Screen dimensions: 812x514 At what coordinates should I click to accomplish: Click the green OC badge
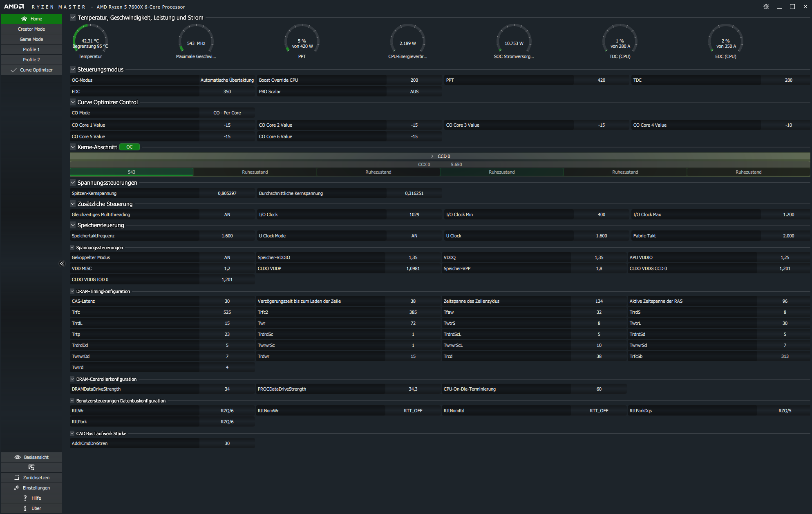[130, 147]
